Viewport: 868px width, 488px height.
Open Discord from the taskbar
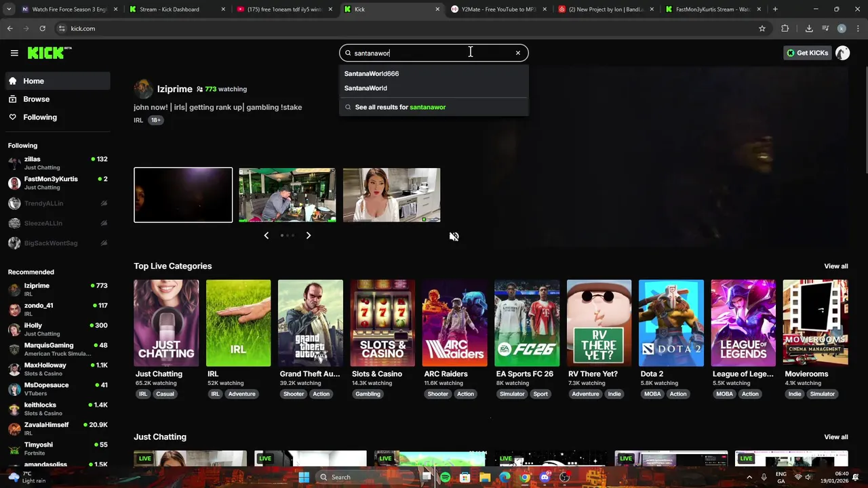(545, 477)
